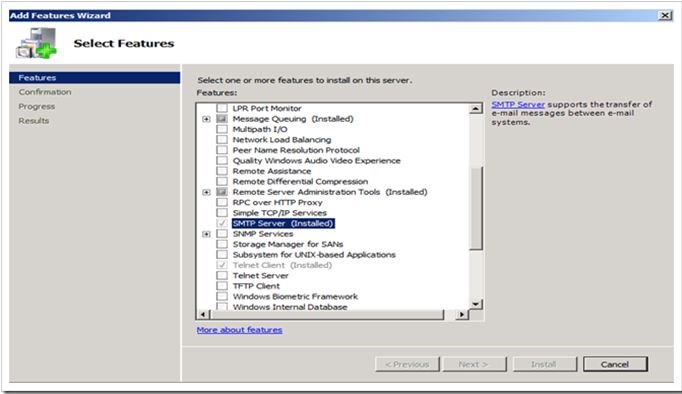Select the Multipath I/O label
This screenshot has width=682, height=394.
(x=260, y=129)
